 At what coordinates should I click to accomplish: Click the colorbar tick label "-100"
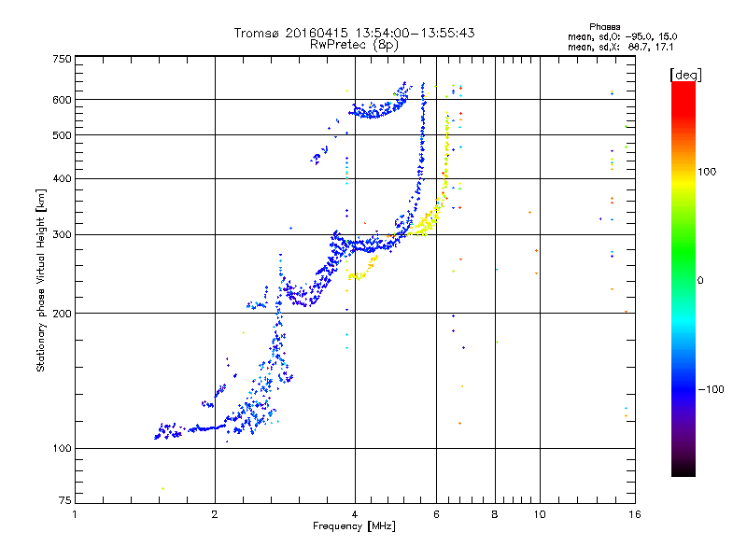coord(711,389)
